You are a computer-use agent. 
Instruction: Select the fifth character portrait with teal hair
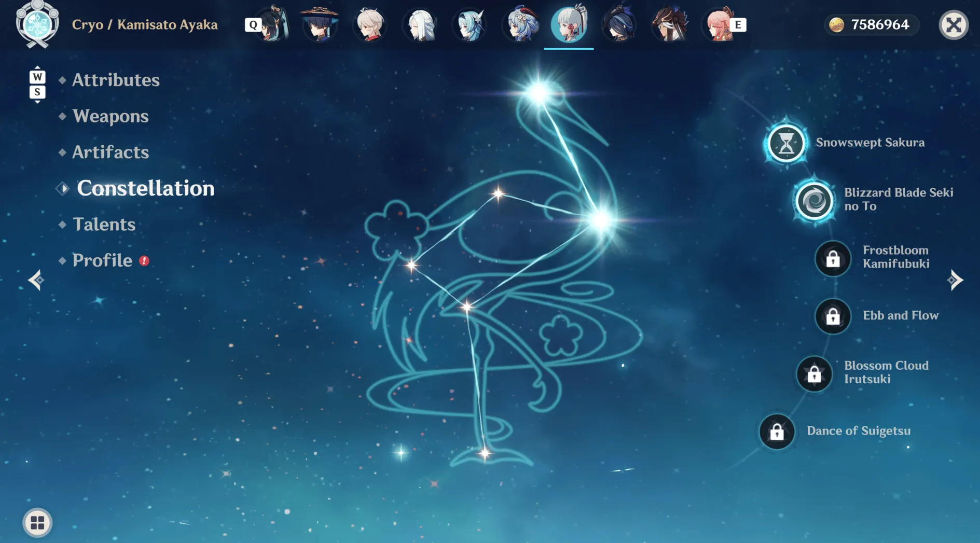(470, 24)
